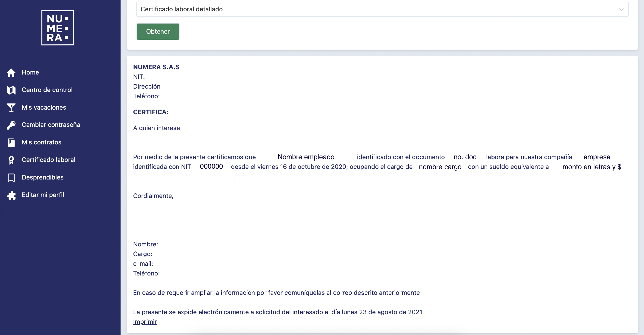
Task: Click the 'La presente se expide electrónicamente' line
Action: pyautogui.click(x=278, y=312)
